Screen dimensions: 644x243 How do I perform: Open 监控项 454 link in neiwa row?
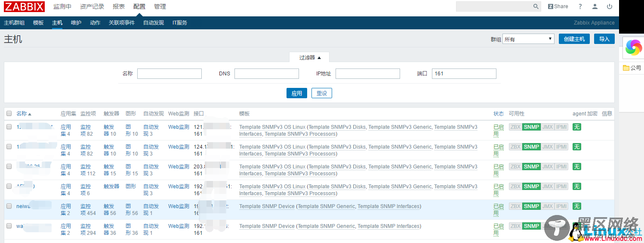pos(88,210)
